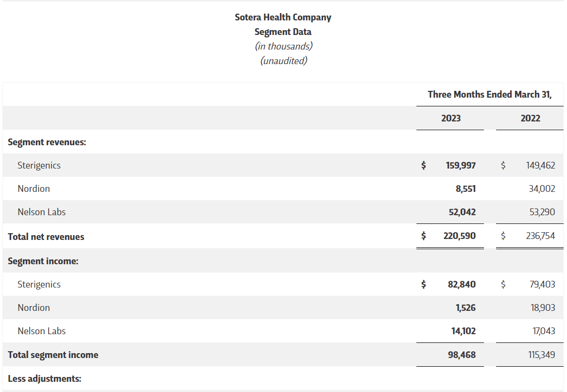Click total net revenues value 220,590
This screenshot has width=567, height=392.
(460, 236)
